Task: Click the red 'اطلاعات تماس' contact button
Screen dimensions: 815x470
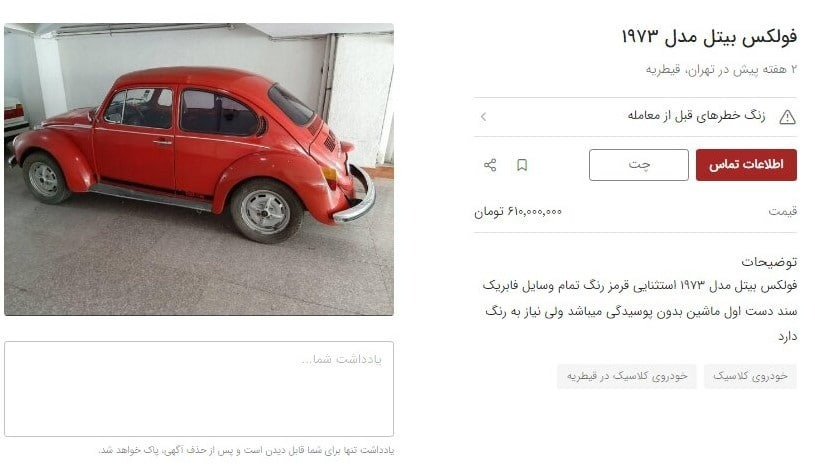Action: click(746, 165)
